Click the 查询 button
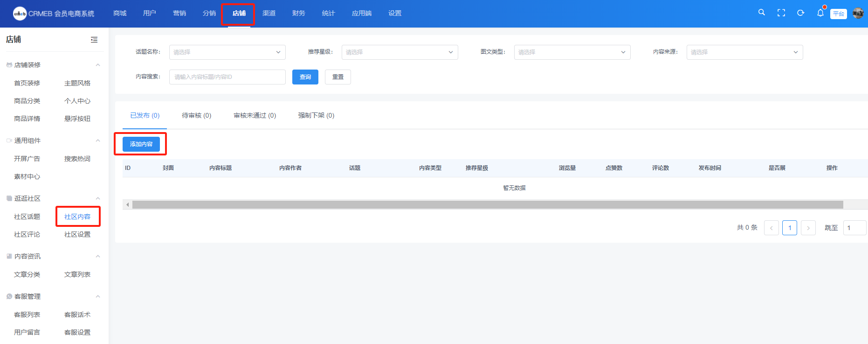 pos(305,77)
